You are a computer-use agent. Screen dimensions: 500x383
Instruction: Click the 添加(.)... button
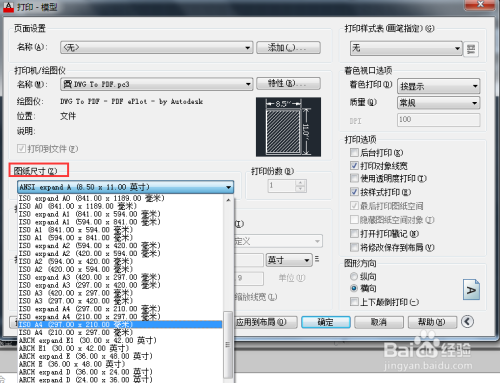[x=288, y=47]
